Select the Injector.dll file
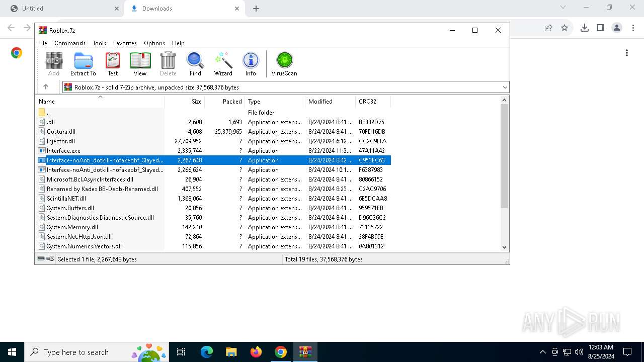 pyautogui.click(x=213, y=141)
